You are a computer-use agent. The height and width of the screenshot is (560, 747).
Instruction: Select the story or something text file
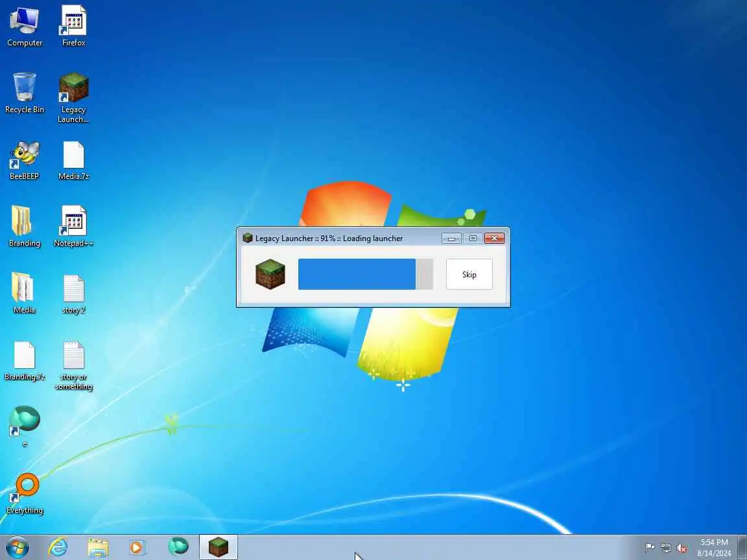pyautogui.click(x=73, y=366)
